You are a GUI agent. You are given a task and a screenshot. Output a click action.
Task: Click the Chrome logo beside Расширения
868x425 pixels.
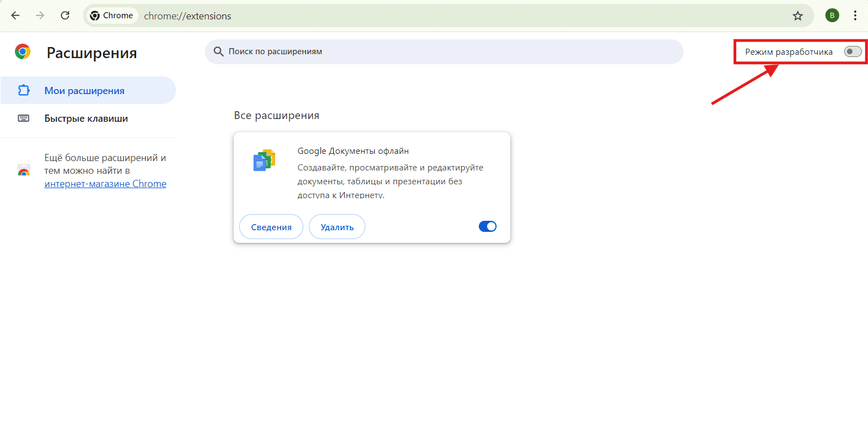click(23, 52)
